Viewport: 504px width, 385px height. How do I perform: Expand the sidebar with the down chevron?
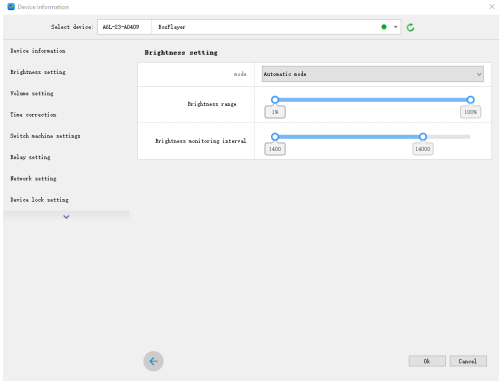click(66, 217)
